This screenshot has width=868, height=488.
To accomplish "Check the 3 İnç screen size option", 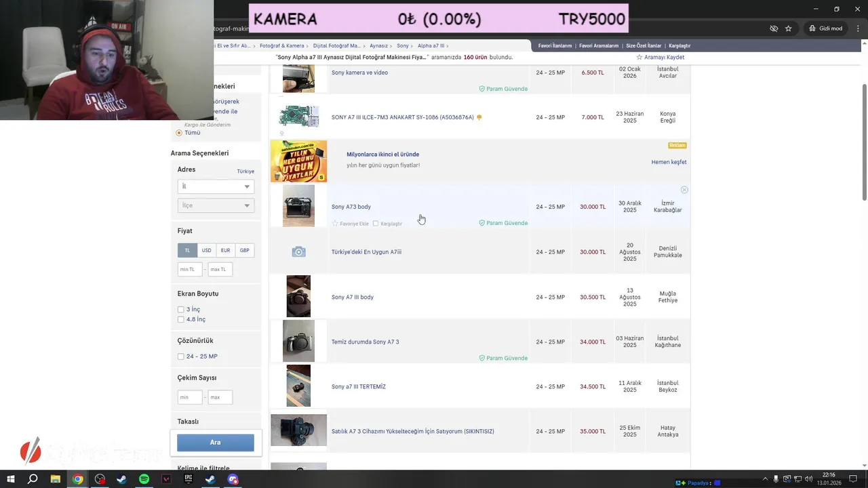I will (181, 310).
